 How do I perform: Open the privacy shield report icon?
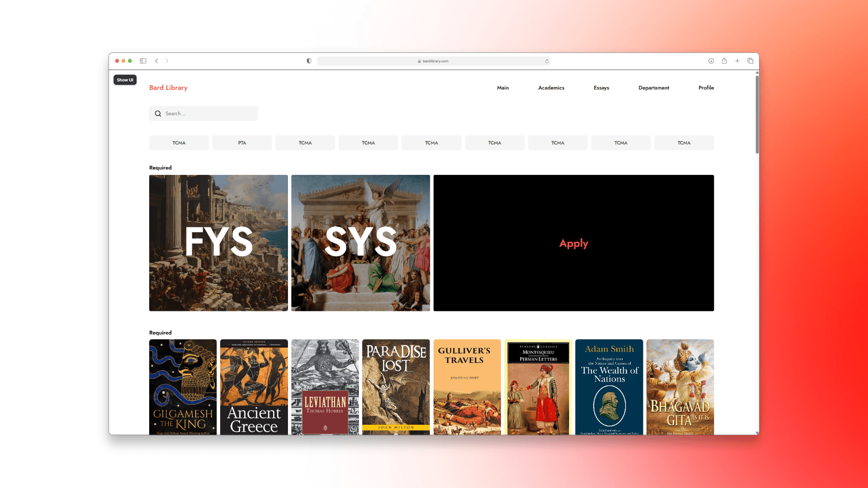309,61
